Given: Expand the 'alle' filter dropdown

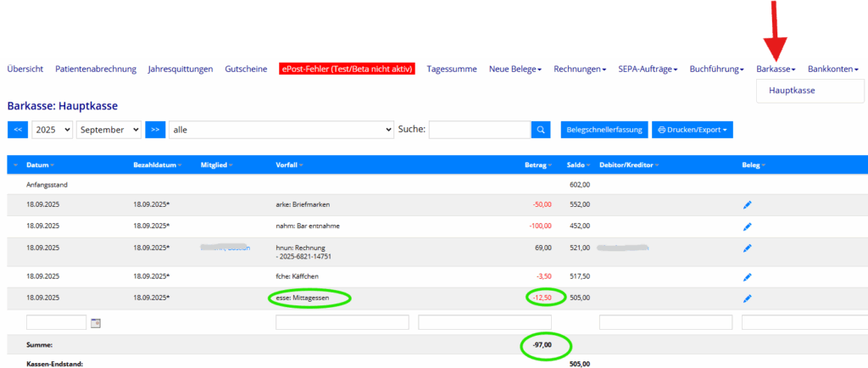Looking at the screenshot, I should pos(281,130).
